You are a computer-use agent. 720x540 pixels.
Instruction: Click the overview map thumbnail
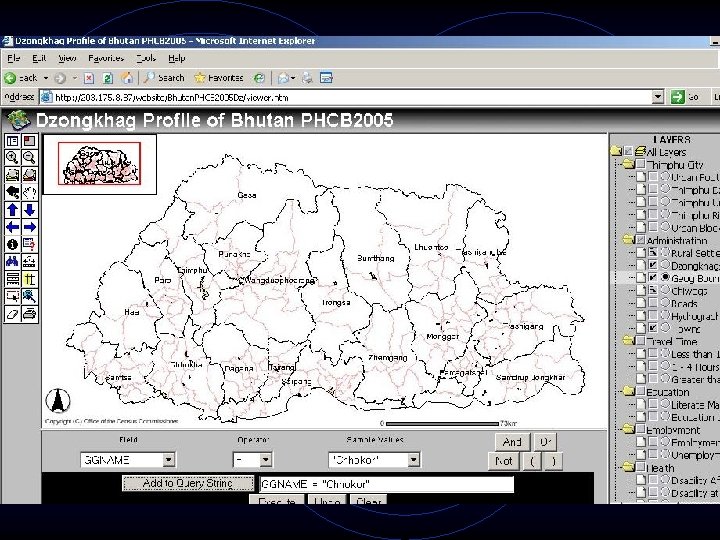(100, 163)
